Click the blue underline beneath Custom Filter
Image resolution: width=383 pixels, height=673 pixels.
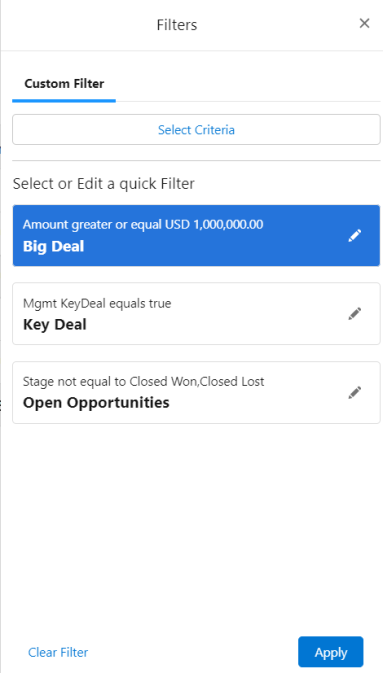pos(64,101)
